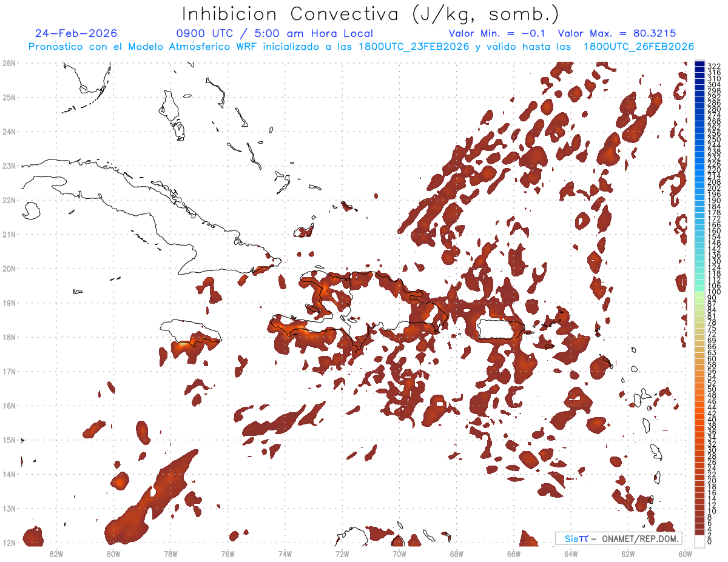728x562 pixels.
Task: Click the 70W longitude label
Action: tap(399, 553)
